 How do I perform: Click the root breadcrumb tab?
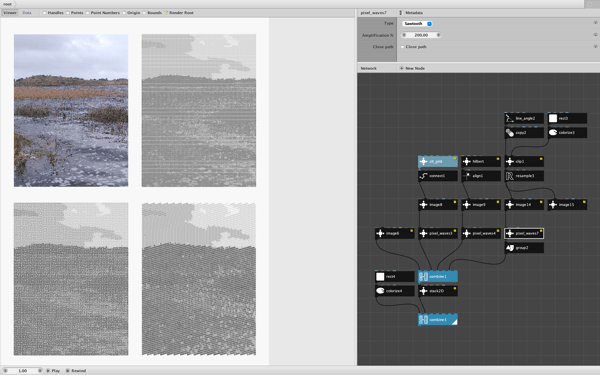tap(7, 4)
